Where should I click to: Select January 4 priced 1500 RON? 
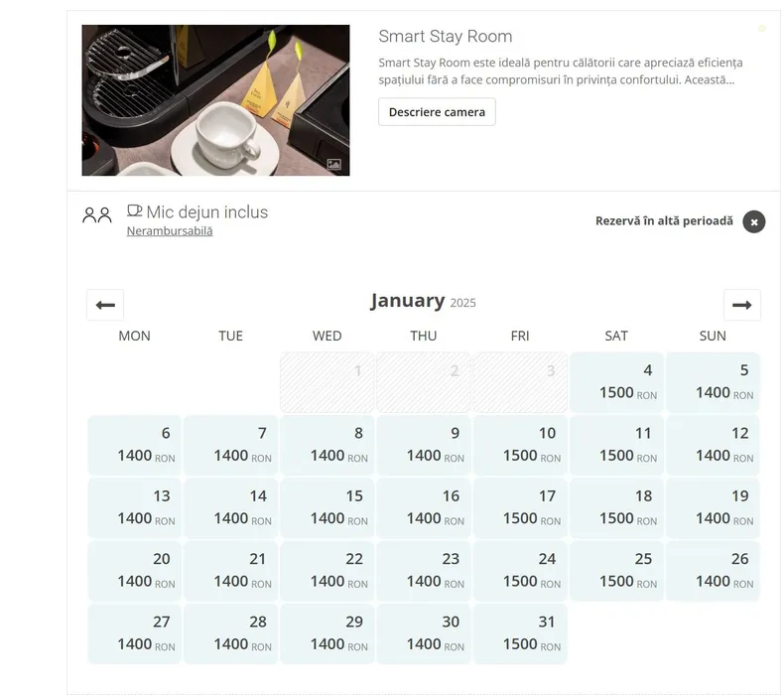pyautogui.click(x=616, y=382)
